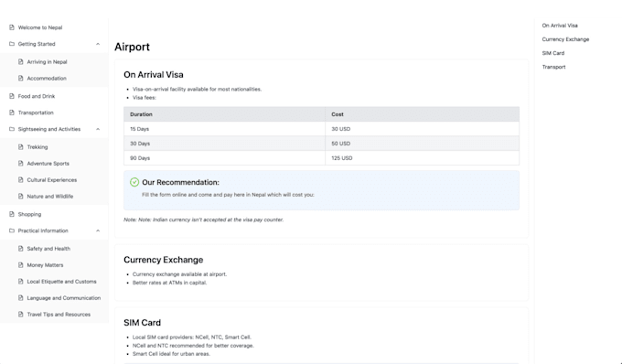This screenshot has height=364, width=622.
Task: Click the page icon beside Trekking
Action: (x=21, y=146)
